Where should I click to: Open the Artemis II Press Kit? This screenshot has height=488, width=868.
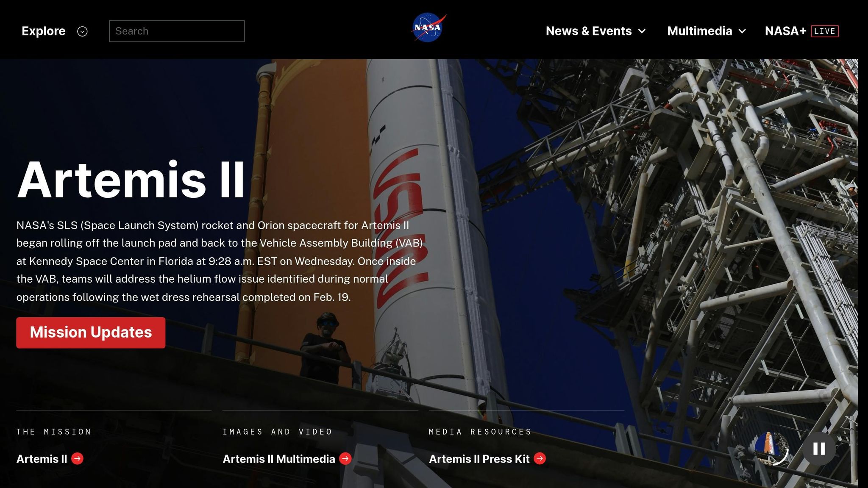click(479, 459)
